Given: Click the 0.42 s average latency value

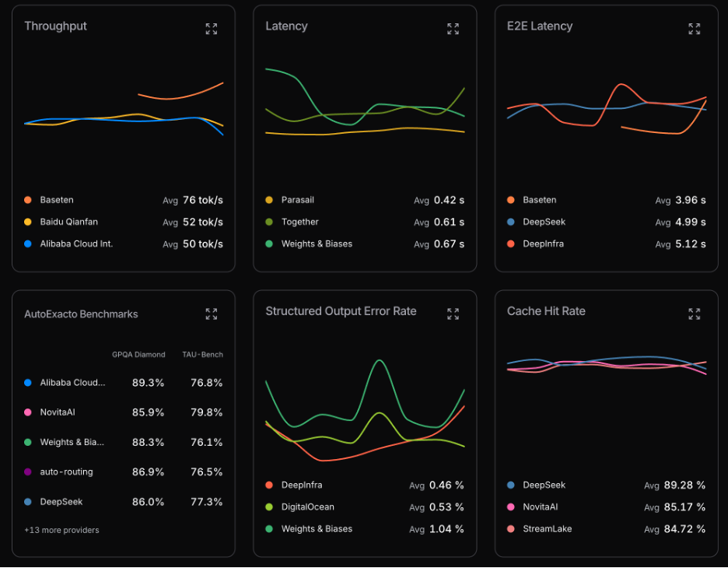Looking at the screenshot, I should (449, 200).
